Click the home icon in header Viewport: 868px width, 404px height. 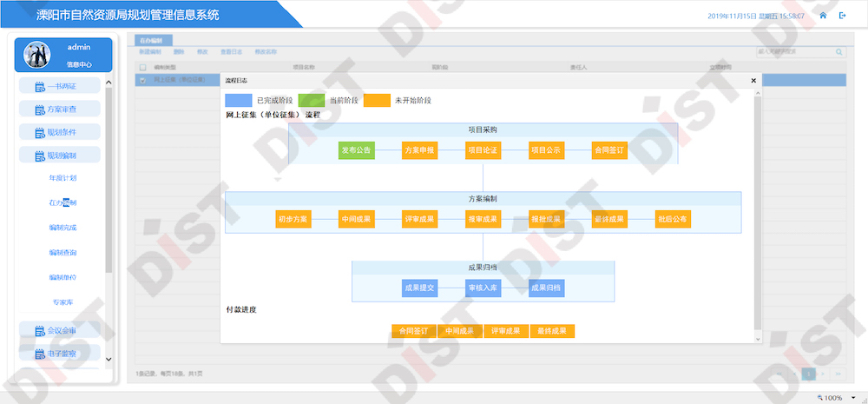(823, 16)
